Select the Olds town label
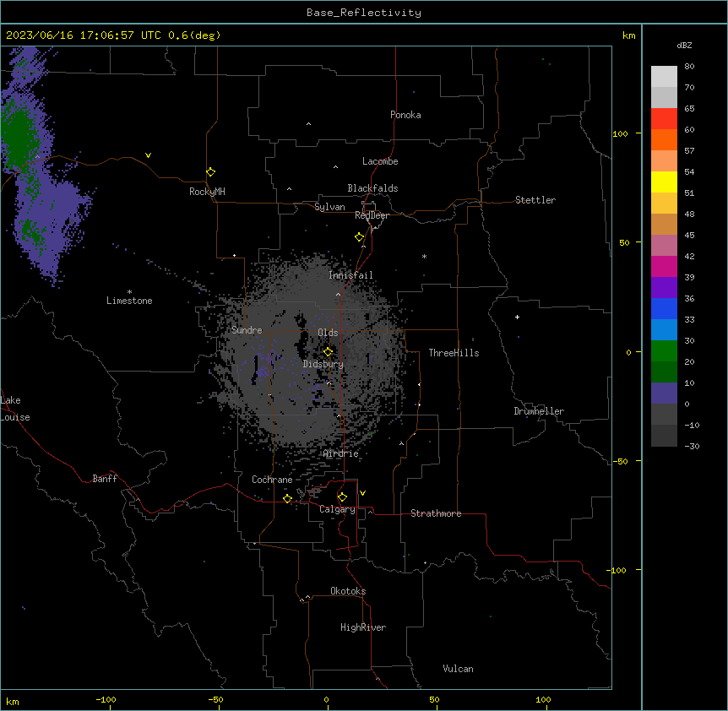 (328, 333)
